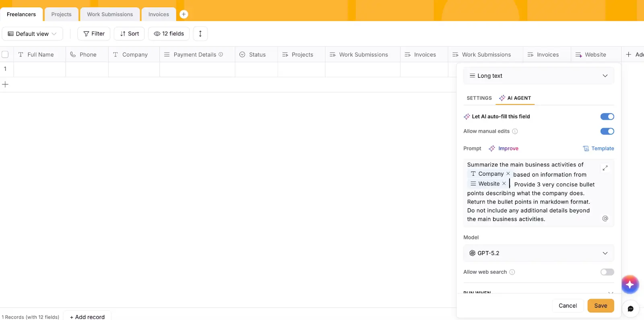Click inside the prompt text area
Screen dimensions: 644x320
tap(539, 192)
